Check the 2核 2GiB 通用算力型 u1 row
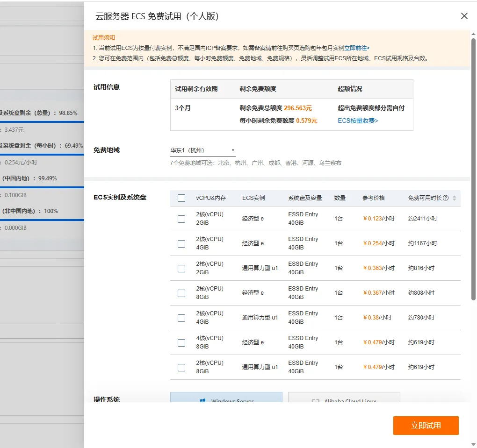477x448 pixels. (x=181, y=268)
